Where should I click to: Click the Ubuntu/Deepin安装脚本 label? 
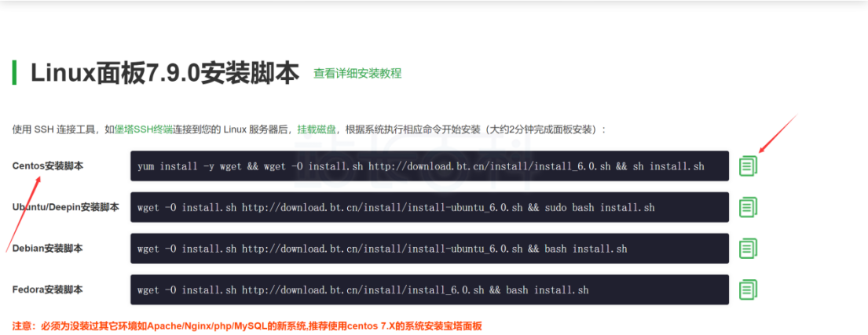(65, 207)
